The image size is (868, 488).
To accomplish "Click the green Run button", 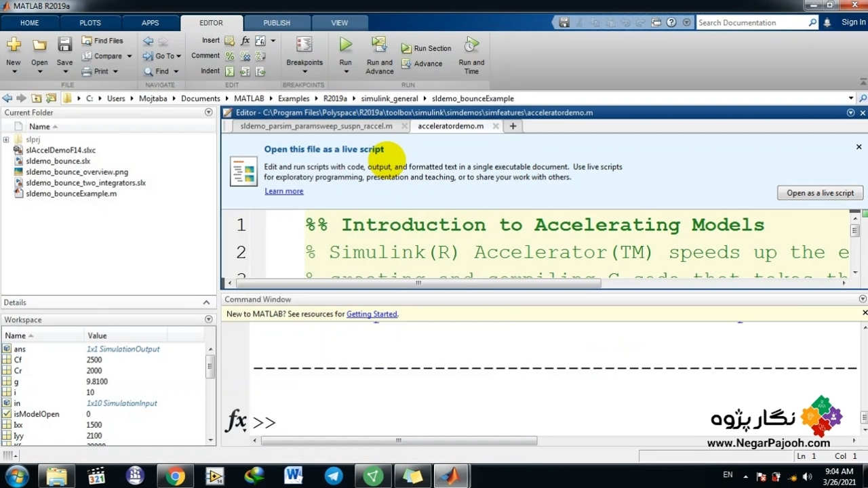I will tap(345, 45).
